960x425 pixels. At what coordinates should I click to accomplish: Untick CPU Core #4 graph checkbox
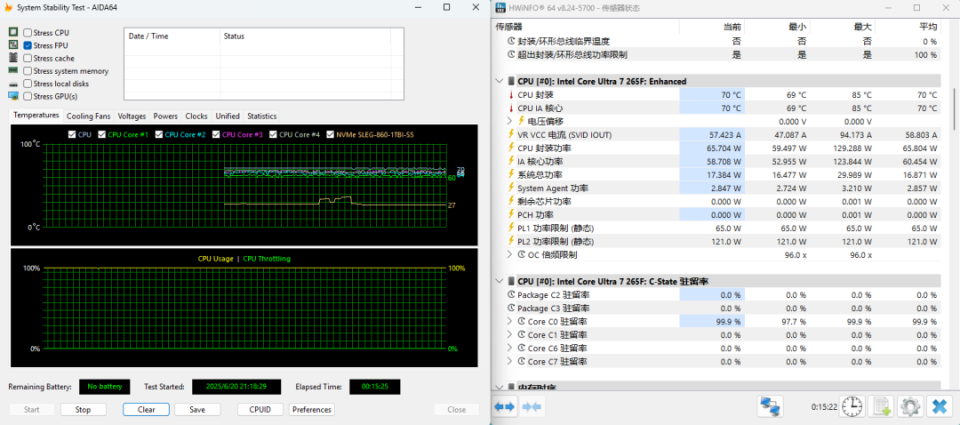(273, 134)
